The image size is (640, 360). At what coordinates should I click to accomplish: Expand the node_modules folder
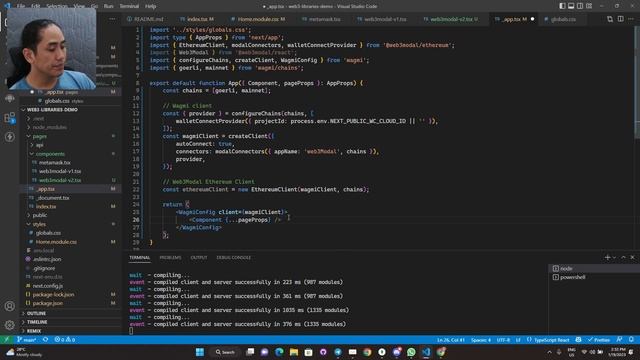70,127
